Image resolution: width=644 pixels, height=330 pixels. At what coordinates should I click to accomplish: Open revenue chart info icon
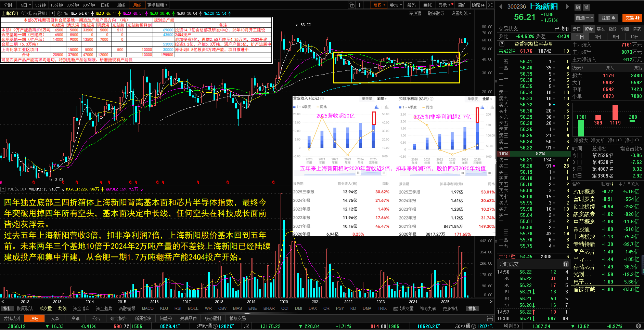[322, 98]
